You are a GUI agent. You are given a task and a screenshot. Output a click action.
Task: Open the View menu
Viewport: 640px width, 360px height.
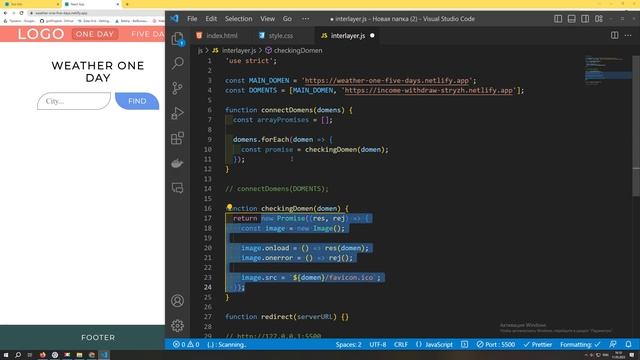[267, 19]
